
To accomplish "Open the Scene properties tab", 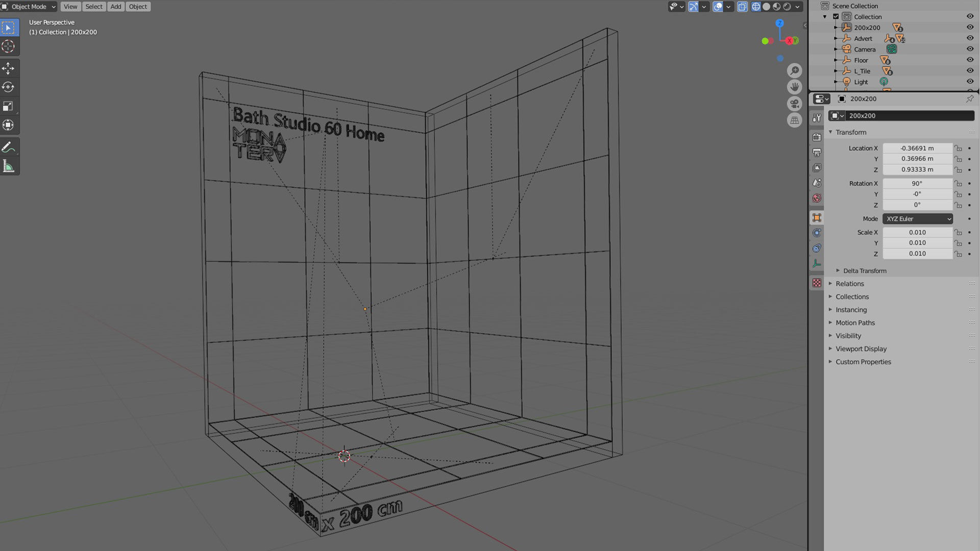I will click(817, 183).
